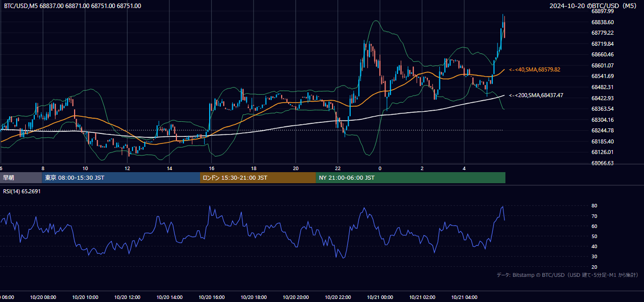Click the 10/21 00:00 time axis label
The image size is (644, 302).
(x=380, y=297)
